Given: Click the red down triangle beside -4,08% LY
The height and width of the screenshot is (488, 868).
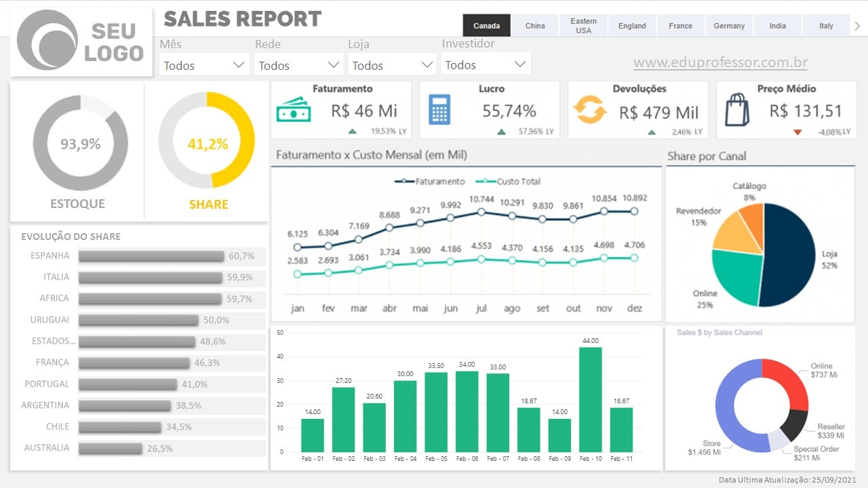Looking at the screenshot, I should pyautogui.click(x=797, y=132).
